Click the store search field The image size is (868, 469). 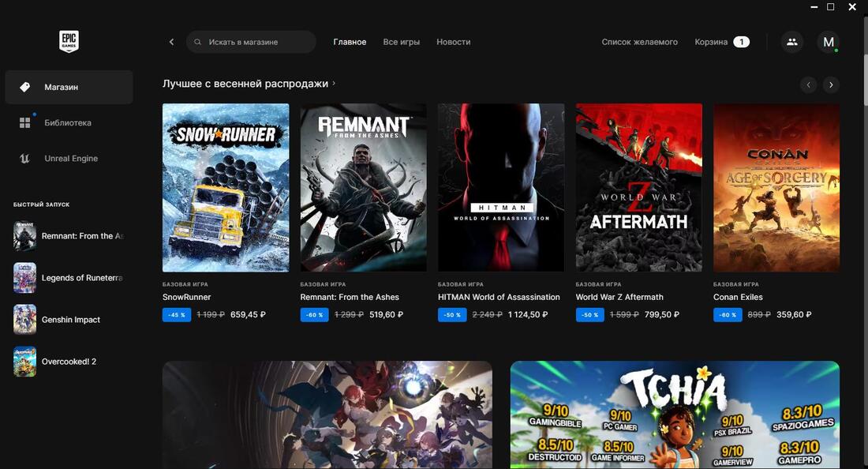[253, 42]
